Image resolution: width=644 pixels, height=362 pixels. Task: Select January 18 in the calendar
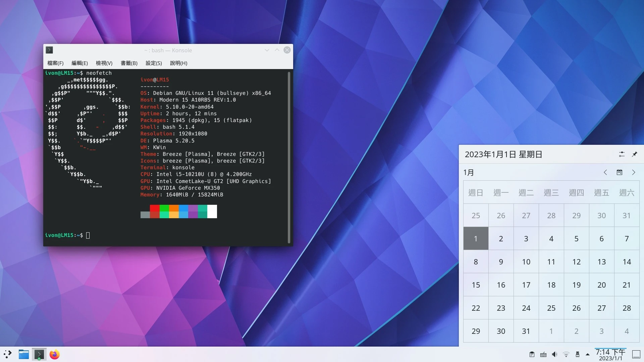tap(551, 285)
